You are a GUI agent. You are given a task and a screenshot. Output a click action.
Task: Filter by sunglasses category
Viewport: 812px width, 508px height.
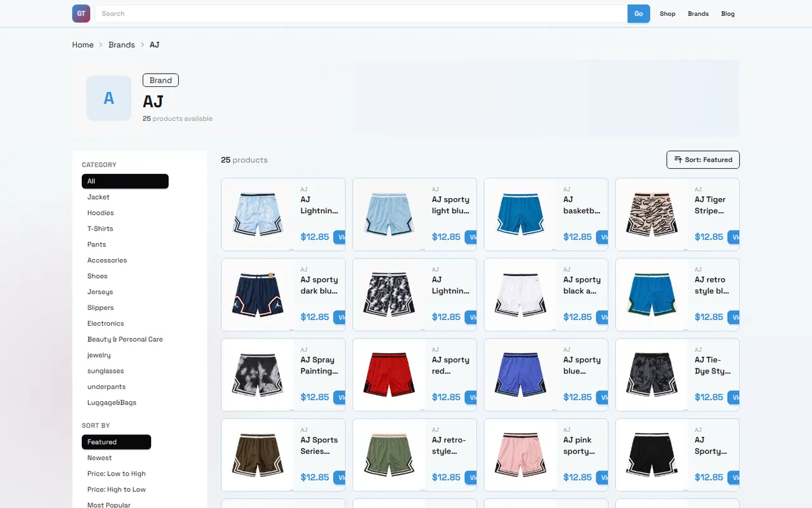(x=105, y=371)
